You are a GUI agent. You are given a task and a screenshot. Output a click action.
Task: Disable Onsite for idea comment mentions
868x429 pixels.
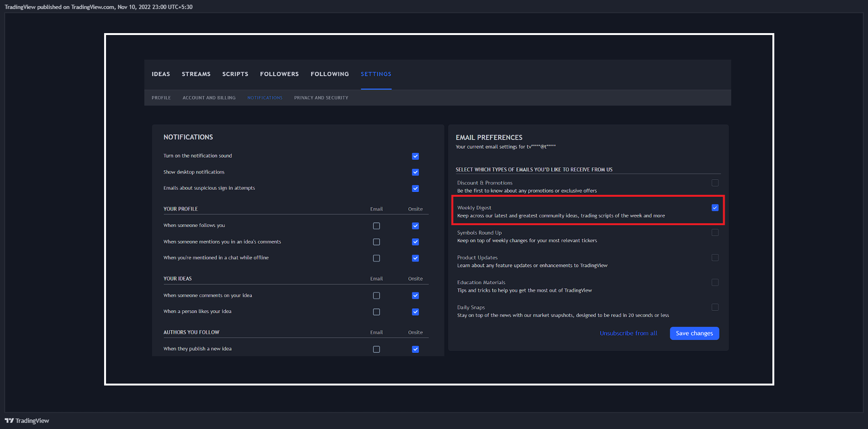(415, 242)
